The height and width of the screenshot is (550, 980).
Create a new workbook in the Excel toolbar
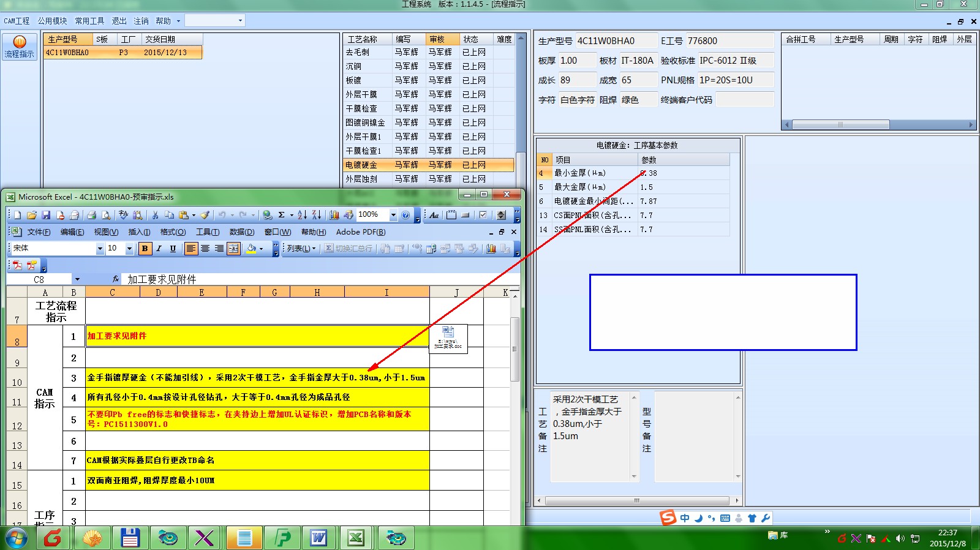(x=17, y=215)
